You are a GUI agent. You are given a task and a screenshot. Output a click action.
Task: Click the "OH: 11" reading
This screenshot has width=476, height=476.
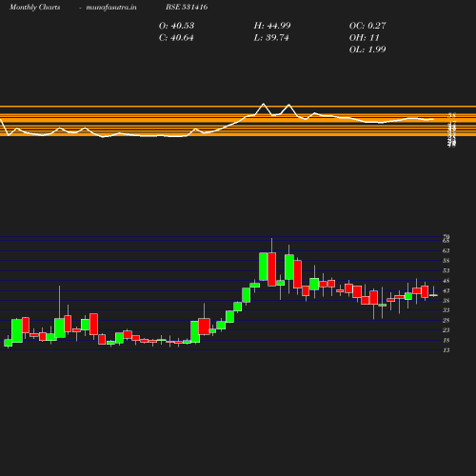(365, 38)
